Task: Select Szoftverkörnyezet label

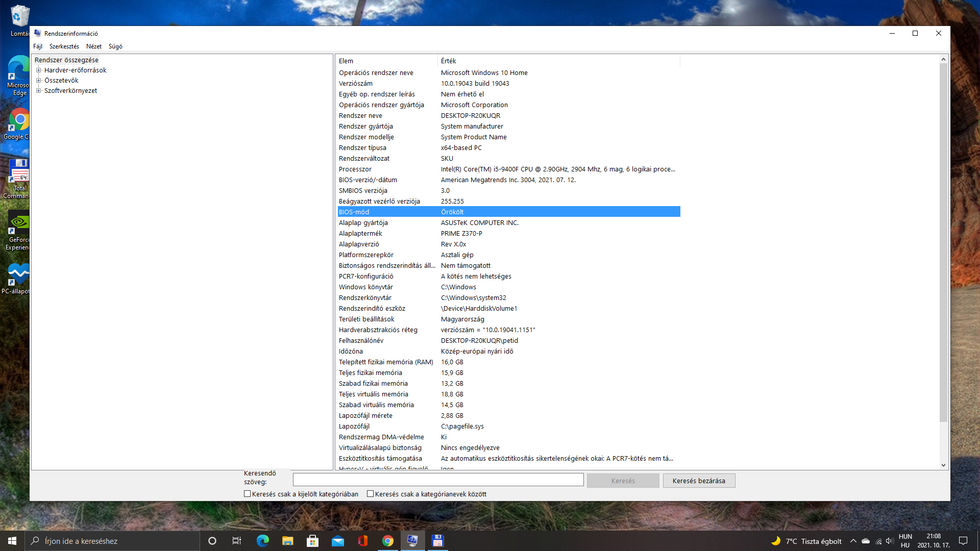Action: coord(70,91)
